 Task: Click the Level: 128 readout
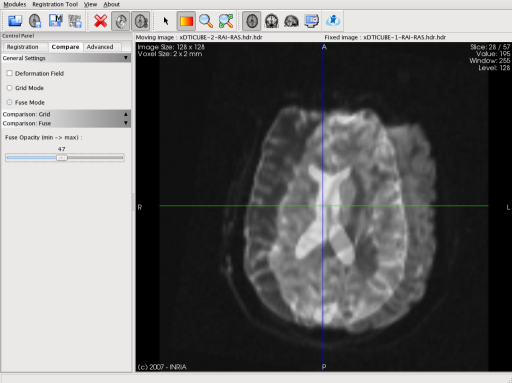pyautogui.click(x=494, y=68)
